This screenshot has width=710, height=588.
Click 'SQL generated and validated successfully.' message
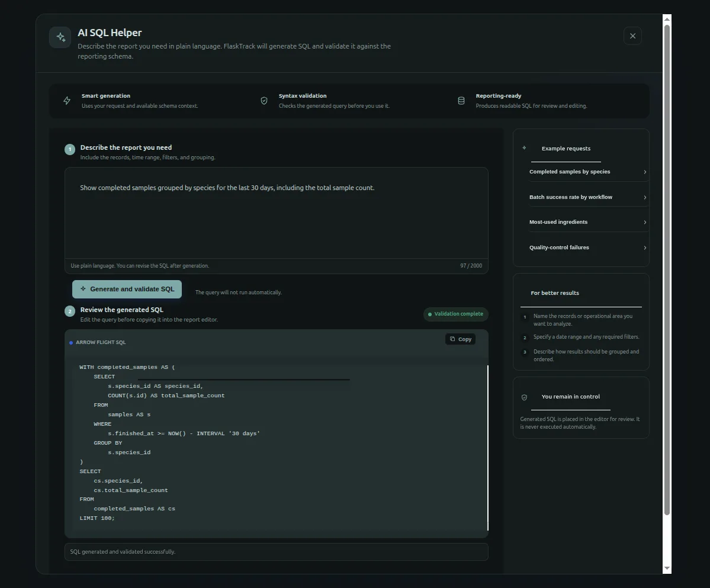[x=123, y=552]
